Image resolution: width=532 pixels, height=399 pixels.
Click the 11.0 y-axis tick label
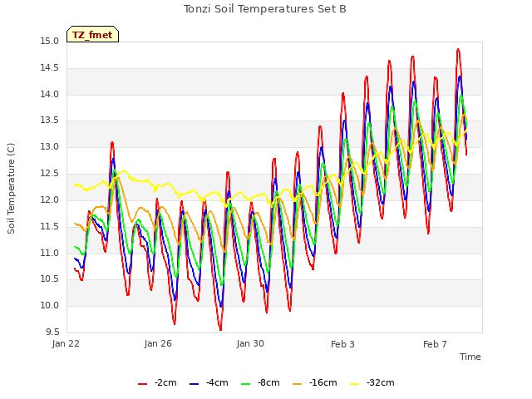tap(50, 253)
